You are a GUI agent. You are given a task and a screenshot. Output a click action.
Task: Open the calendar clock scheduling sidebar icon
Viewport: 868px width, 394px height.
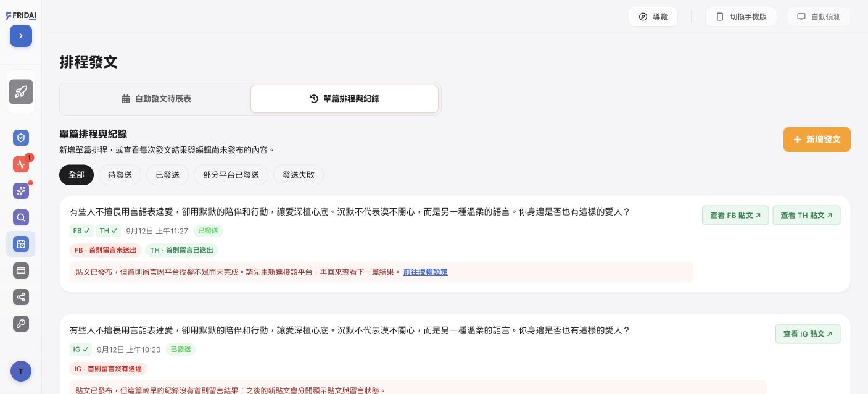[x=21, y=244]
